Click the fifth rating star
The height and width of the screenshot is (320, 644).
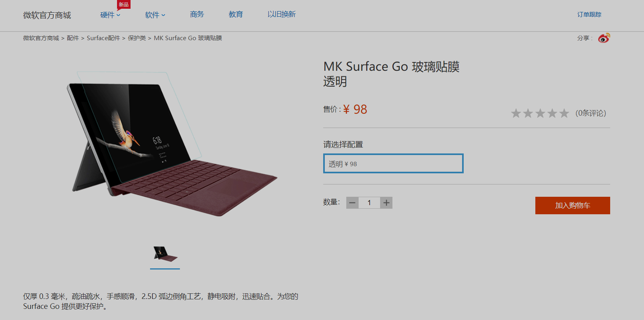(x=564, y=113)
